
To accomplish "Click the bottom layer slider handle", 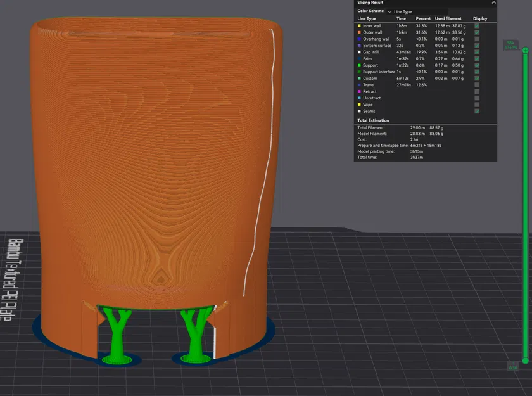I will [525, 361].
